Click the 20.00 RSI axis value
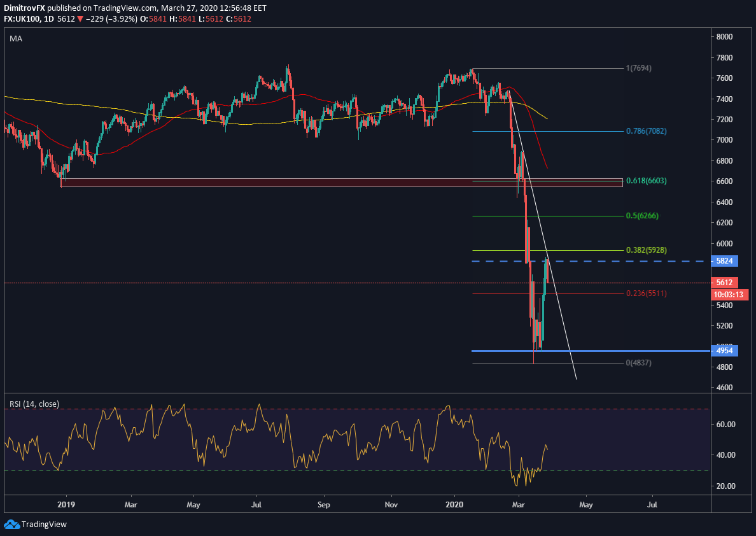The height and width of the screenshot is (536, 756). tap(725, 486)
